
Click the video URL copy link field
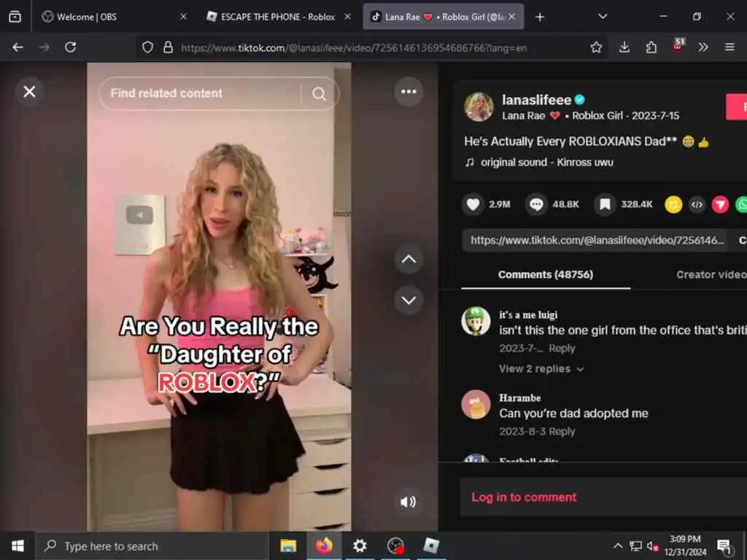pos(597,240)
